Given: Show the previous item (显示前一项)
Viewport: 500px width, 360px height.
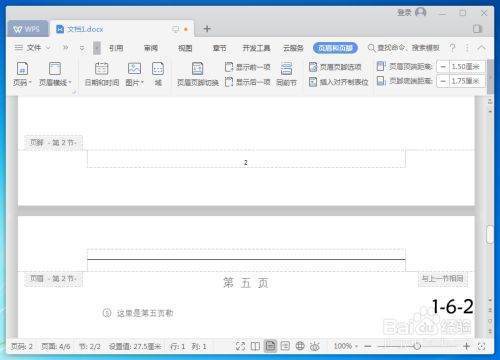Looking at the screenshot, I should [x=247, y=67].
